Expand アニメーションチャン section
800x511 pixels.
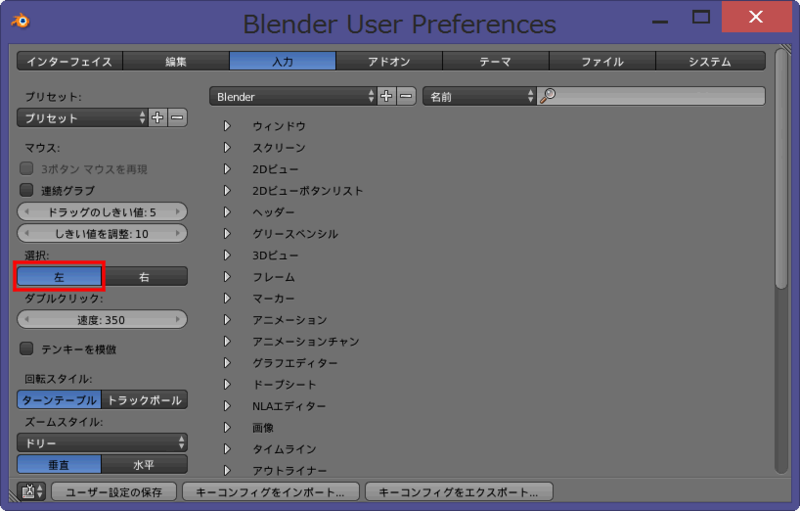pos(227,341)
